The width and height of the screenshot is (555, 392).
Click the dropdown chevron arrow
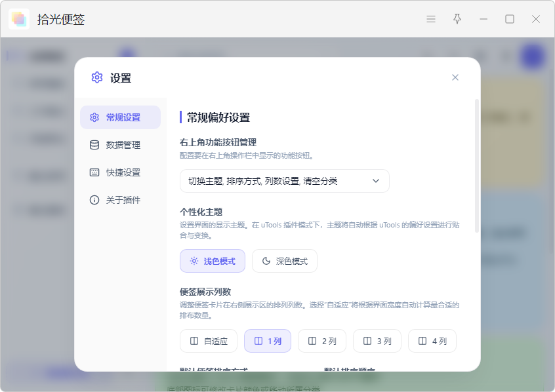(x=376, y=181)
